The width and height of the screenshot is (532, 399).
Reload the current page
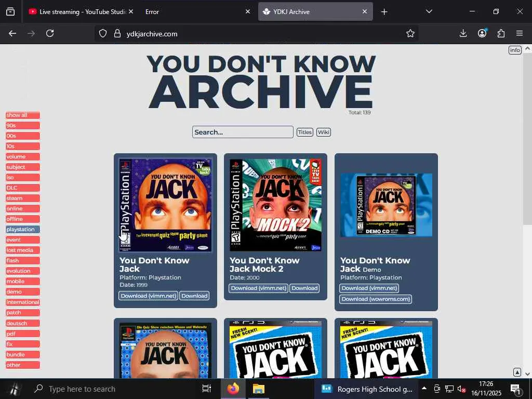click(x=50, y=33)
